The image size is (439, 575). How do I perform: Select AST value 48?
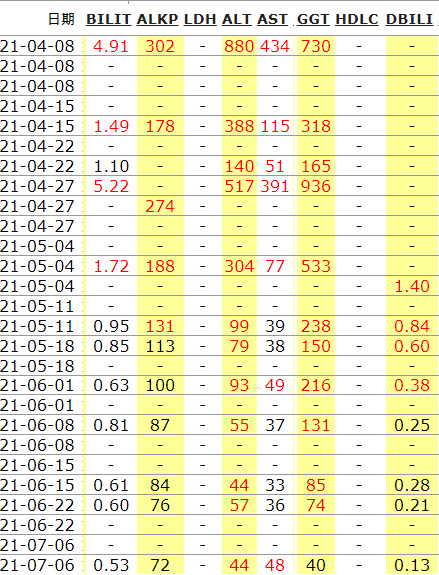[x=275, y=565]
